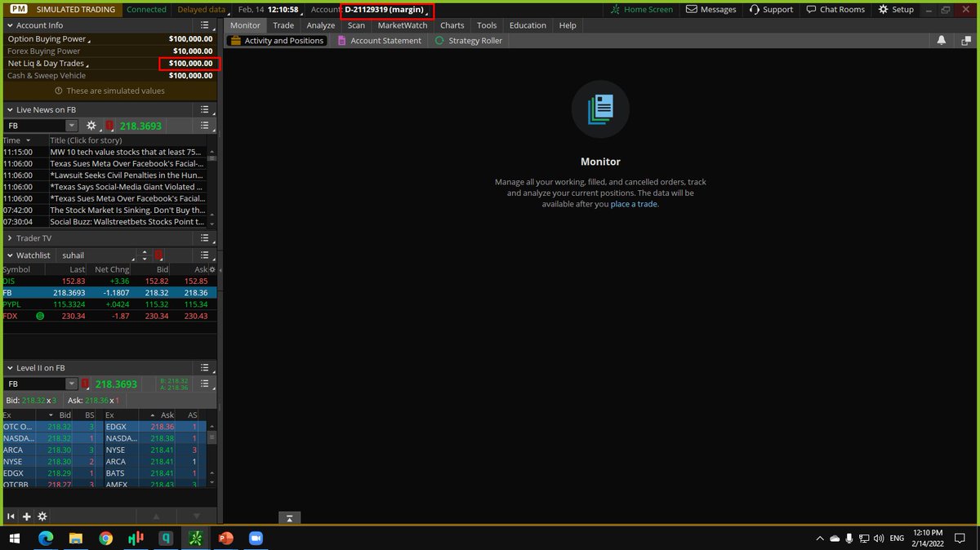Switch to the Charts tab

(452, 25)
